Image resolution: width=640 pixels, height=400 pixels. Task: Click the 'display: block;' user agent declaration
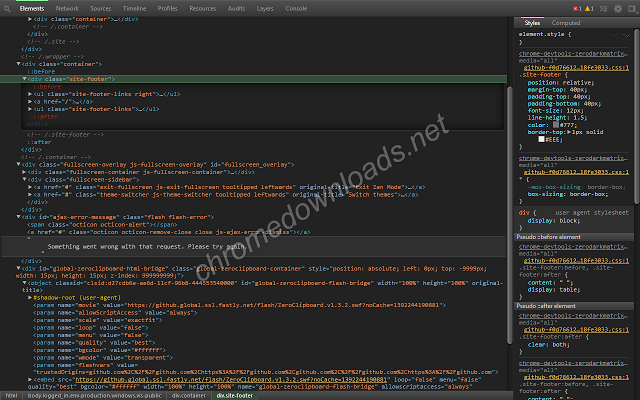[554, 221]
